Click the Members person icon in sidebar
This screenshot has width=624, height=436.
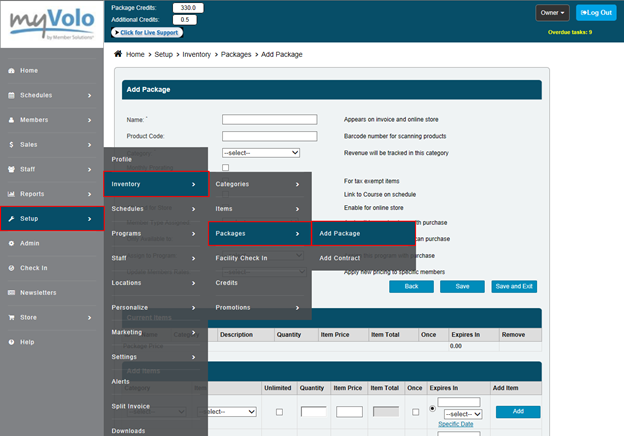[x=10, y=120]
